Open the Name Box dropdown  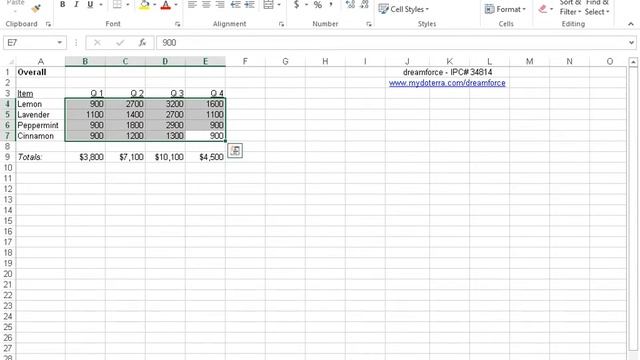point(60,42)
